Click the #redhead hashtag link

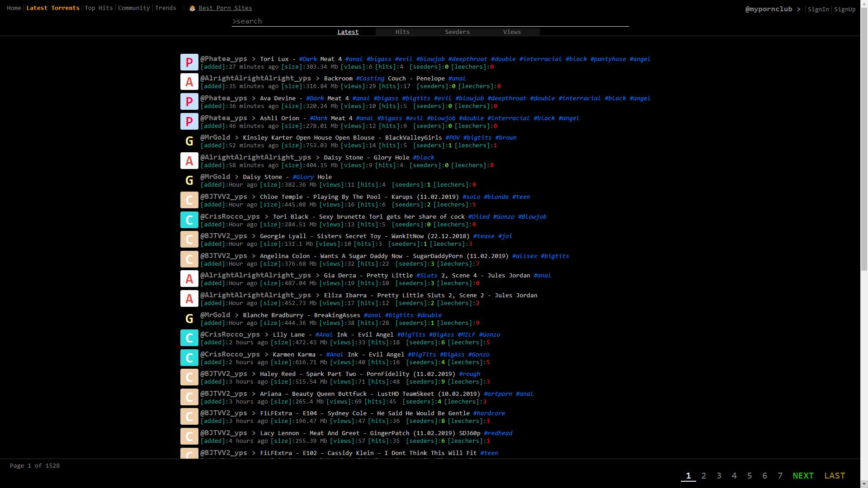tap(498, 433)
